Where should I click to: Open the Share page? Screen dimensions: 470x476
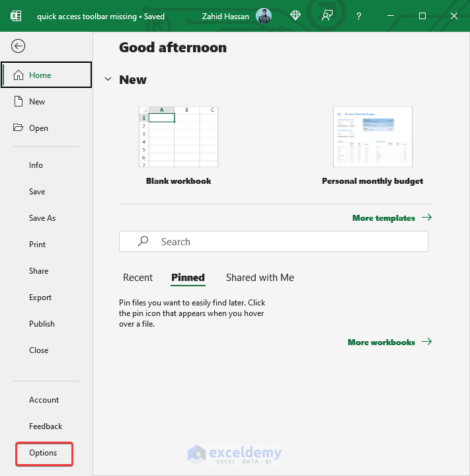pos(38,271)
